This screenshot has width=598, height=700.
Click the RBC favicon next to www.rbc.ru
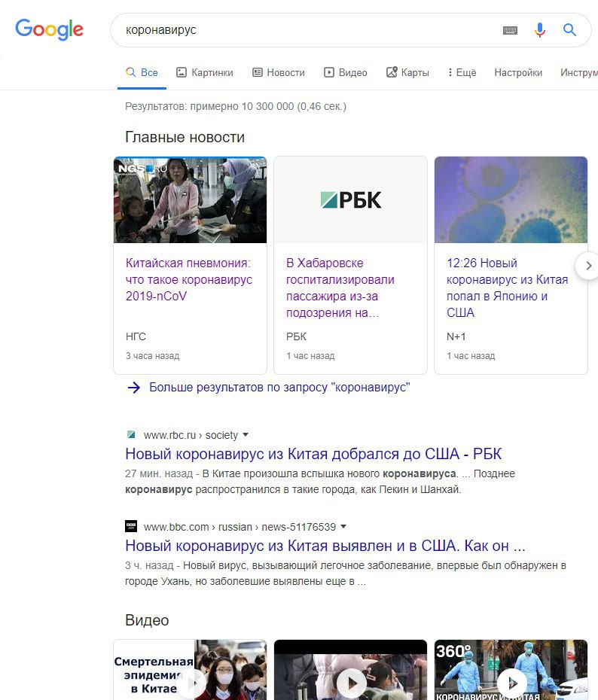[131, 434]
